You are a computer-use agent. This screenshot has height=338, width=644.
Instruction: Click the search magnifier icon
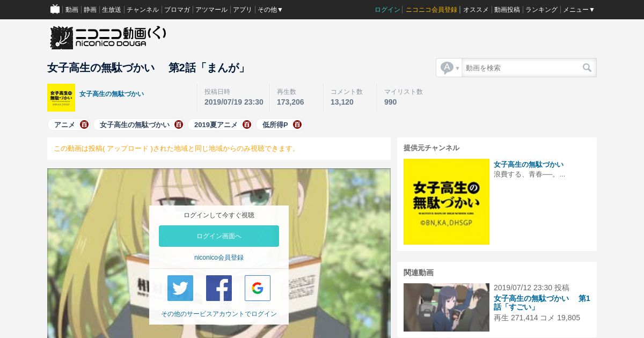pyautogui.click(x=587, y=68)
